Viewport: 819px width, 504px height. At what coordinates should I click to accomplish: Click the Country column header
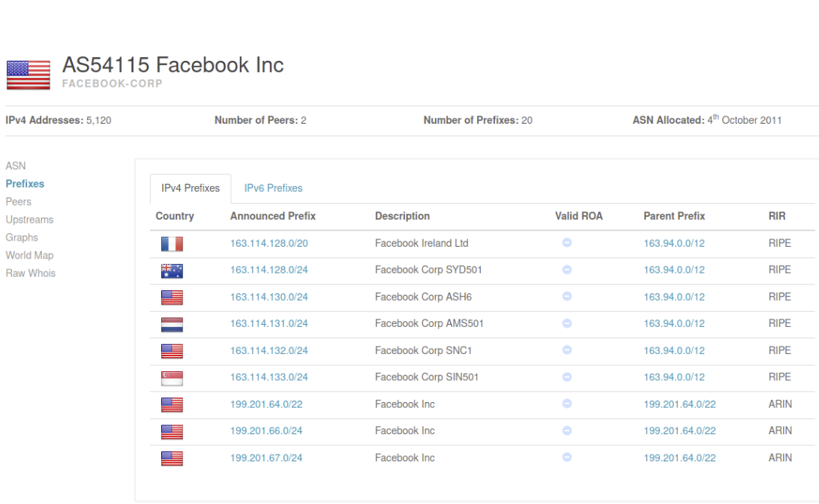[x=175, y=216]
